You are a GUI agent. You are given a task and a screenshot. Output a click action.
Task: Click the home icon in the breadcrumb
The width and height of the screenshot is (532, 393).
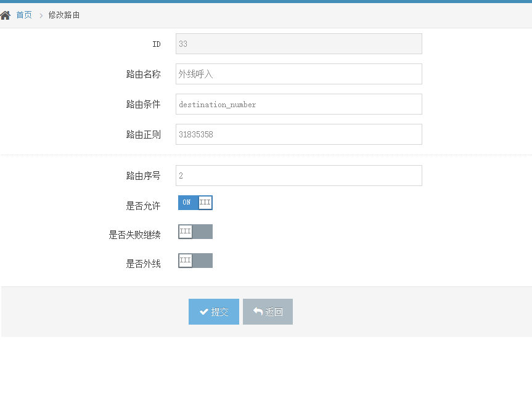pos(6,15)
